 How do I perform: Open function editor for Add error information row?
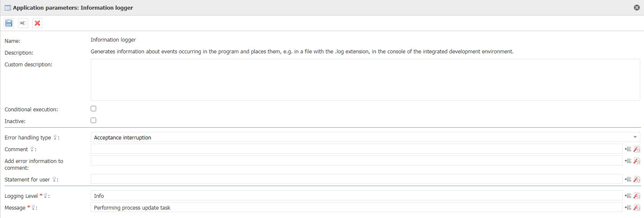[637, 161]
